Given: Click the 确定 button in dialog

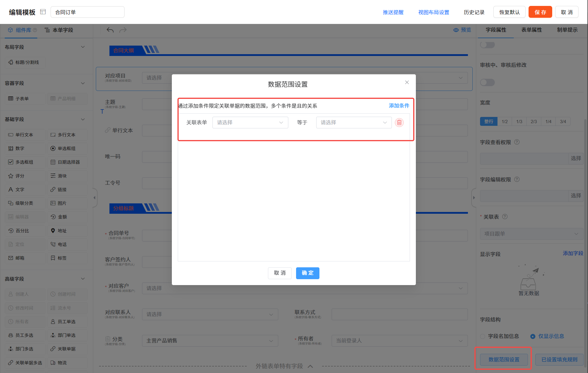Looking at the screenshot, I should click(307, 273).
